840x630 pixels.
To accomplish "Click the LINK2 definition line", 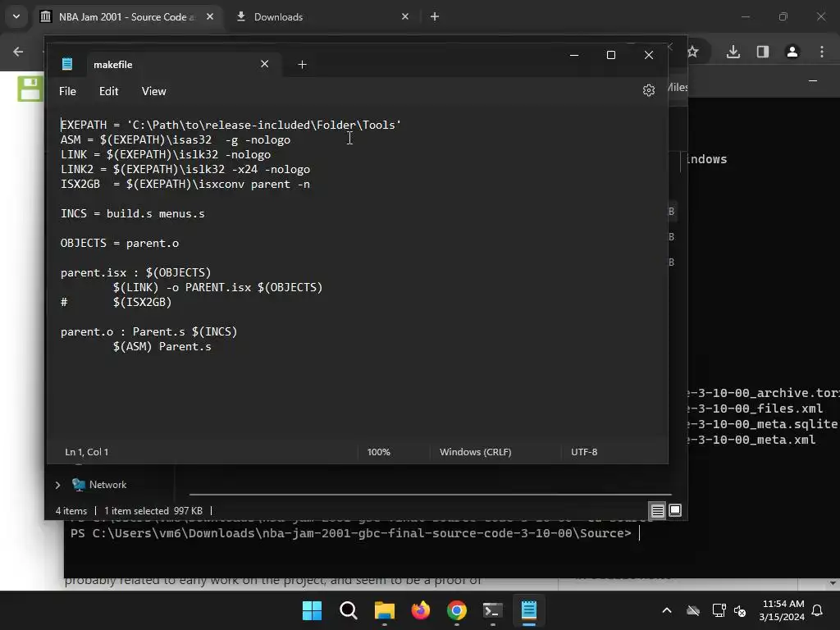I will pos(185,169).
